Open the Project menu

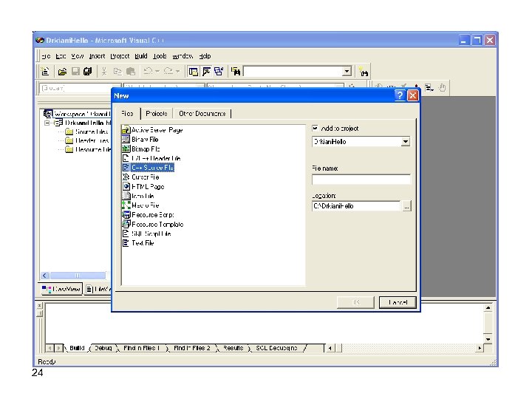point(120,56)
